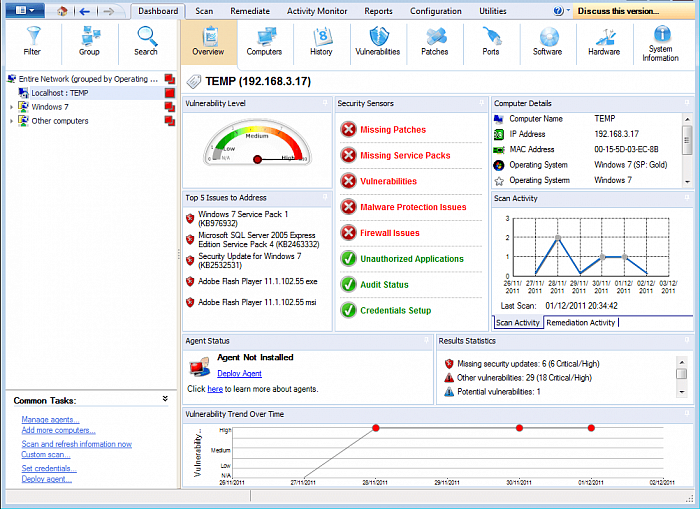Select the Overview dashboard view

click(208, 41)
